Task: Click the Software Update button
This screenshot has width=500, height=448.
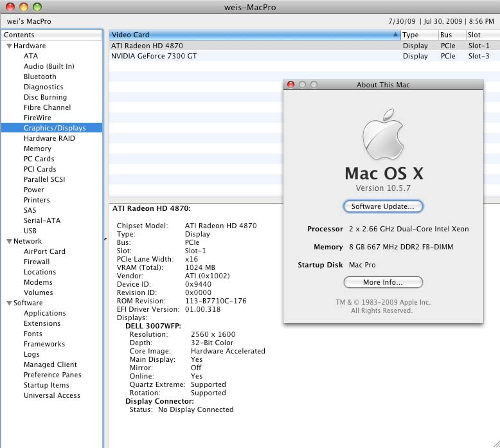Action: click(x=383, y=206)
